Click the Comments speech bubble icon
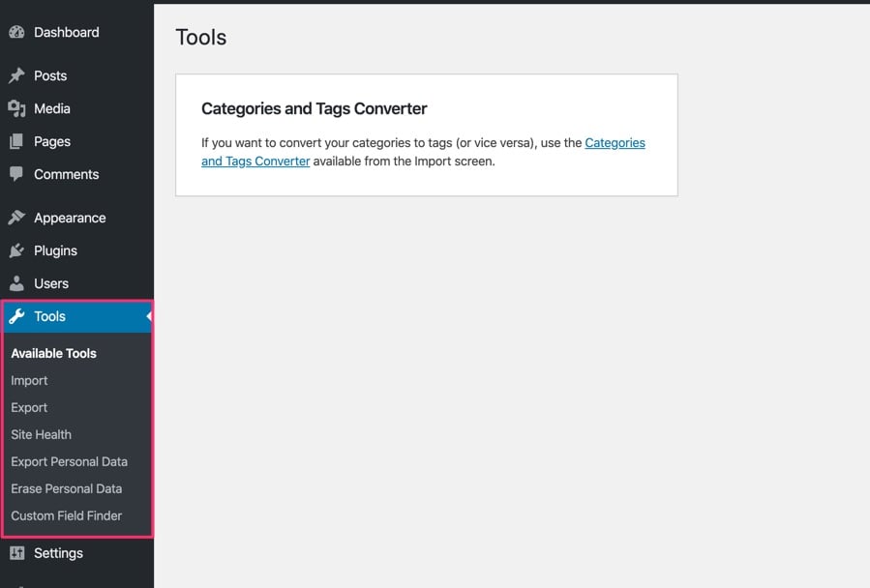870x588 pixels. [16, 174]
